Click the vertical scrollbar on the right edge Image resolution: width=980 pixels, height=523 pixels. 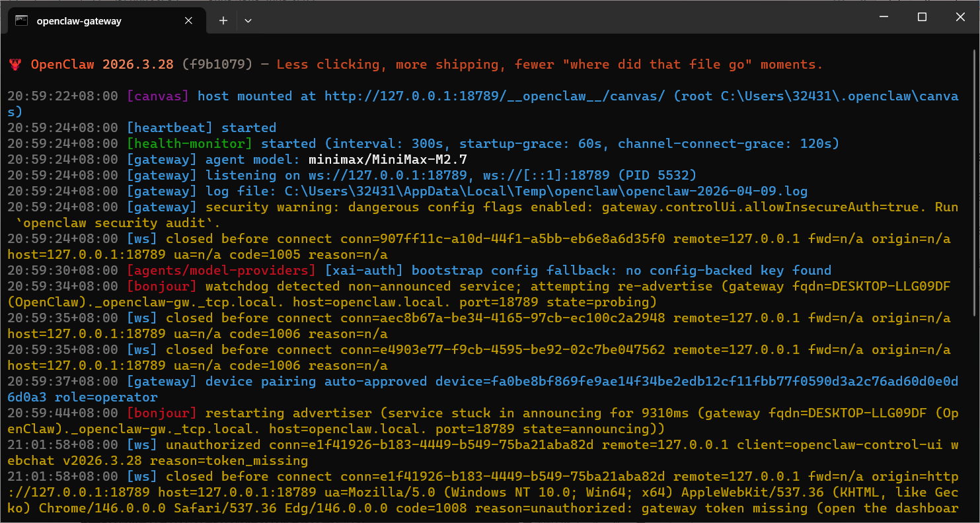(975, 264)
